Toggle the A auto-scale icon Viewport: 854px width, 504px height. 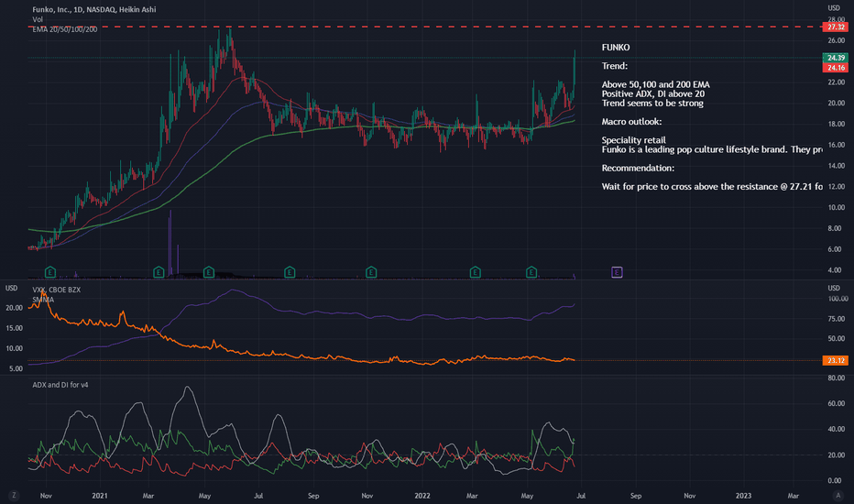point(838,495)
